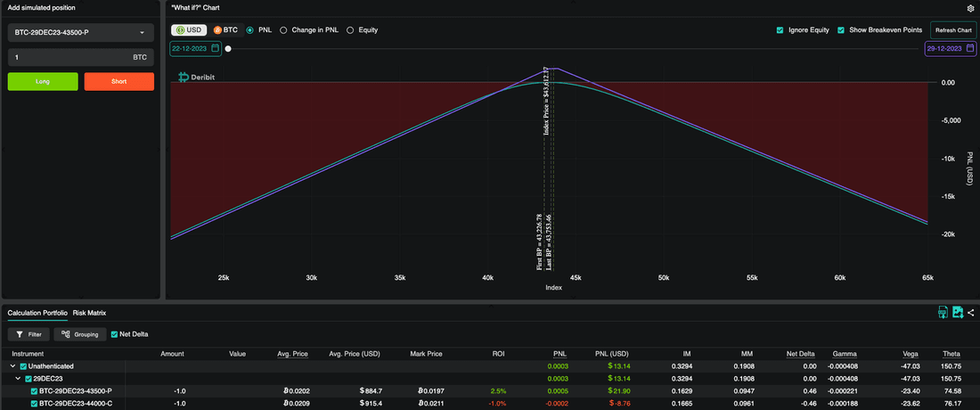Download portfolio as CSV file

point(943,313)
